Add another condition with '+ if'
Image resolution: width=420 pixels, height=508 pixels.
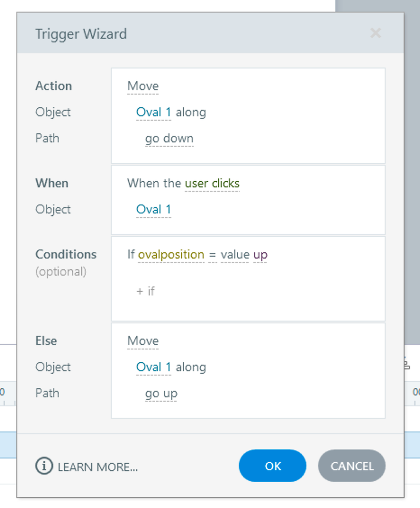[x=146, y=291]
